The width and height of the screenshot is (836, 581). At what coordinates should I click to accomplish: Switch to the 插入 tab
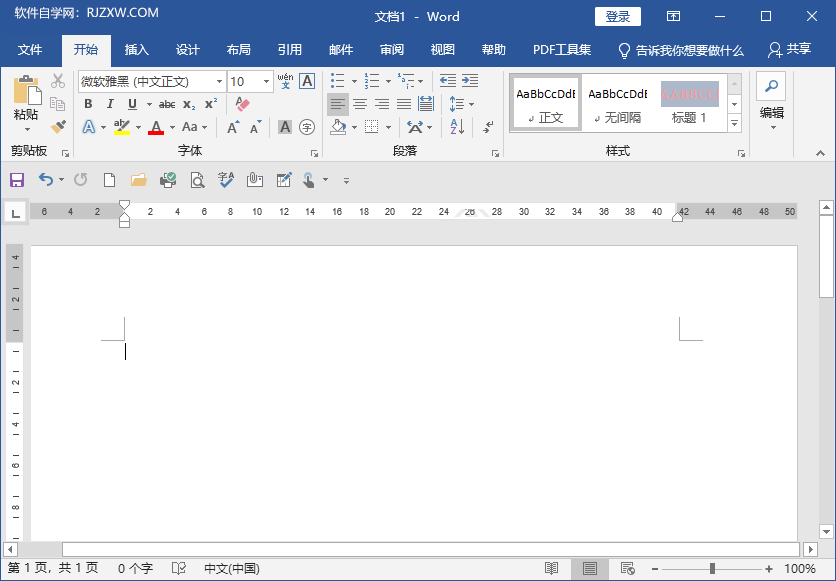pos(136,50)
